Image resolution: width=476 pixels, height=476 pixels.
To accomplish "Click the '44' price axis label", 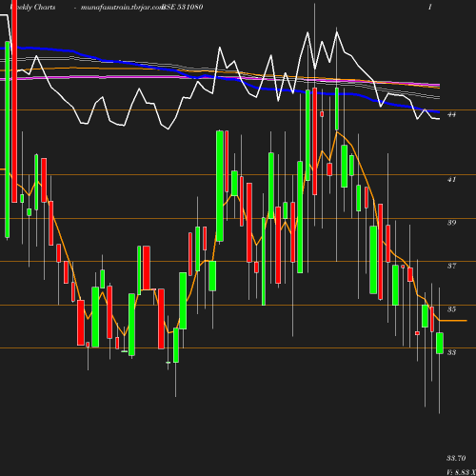I will pos(451,114).
